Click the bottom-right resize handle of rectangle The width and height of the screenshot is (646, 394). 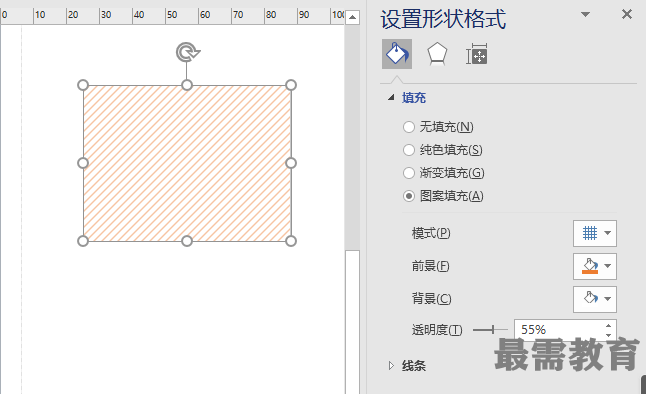coord(290,241)
